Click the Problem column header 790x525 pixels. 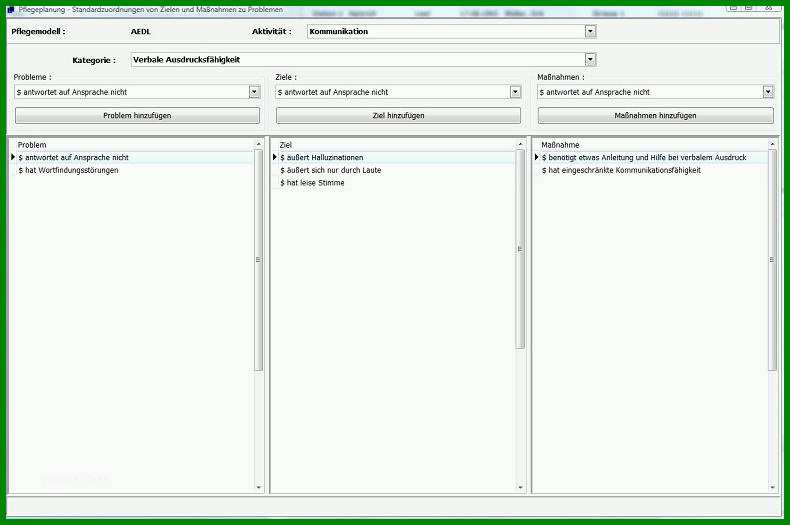tap(133, 145)
